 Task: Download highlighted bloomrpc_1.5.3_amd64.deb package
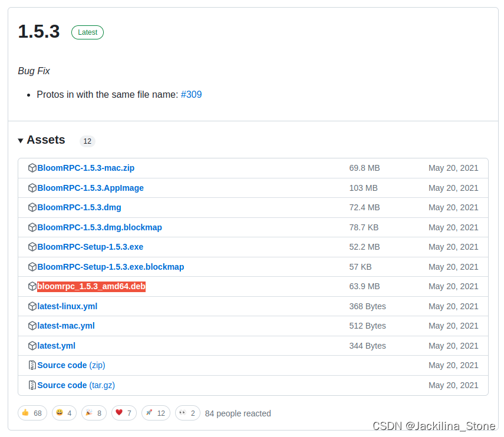(x=91, y=286)
